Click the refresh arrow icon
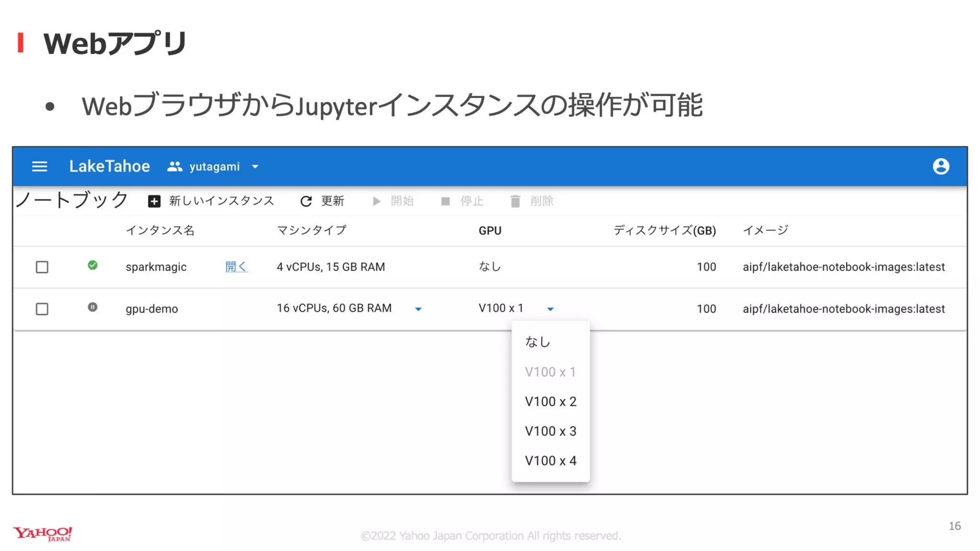Viewport: 980px width, 551px height. pyautogui.click(x=306, y=201)
